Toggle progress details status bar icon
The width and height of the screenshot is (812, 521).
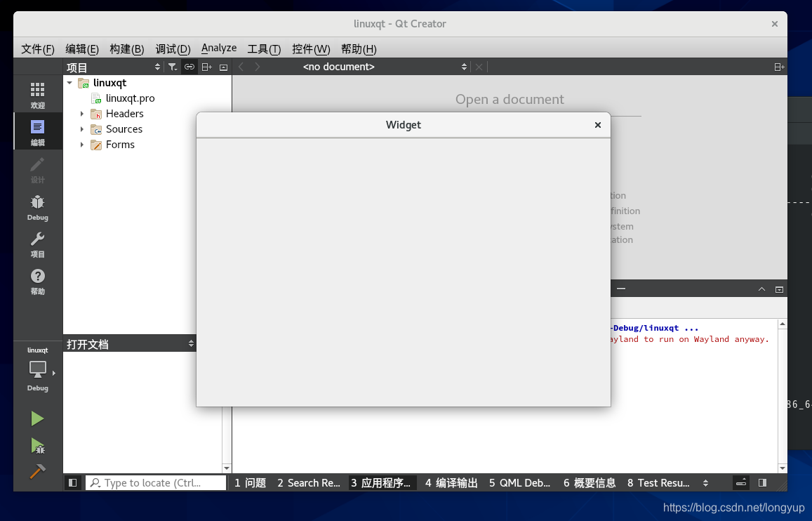pos(741,482)
